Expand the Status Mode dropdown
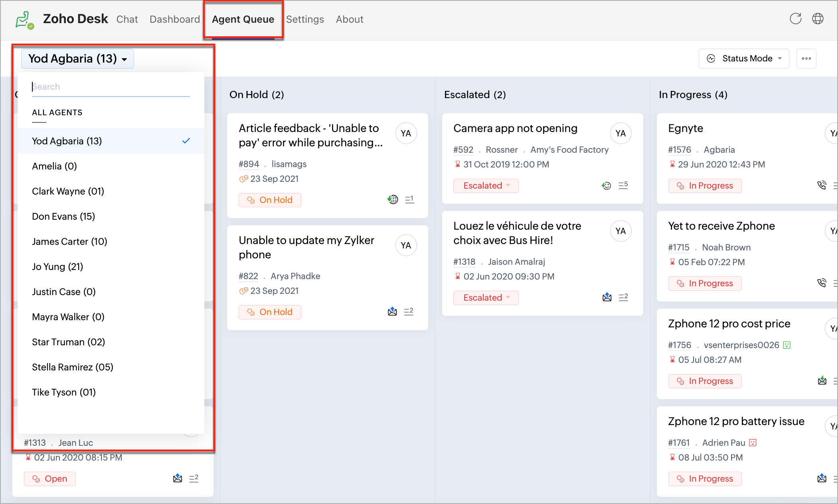The height and width of the screenshot is (504, 838). click(x=744, y=59)
